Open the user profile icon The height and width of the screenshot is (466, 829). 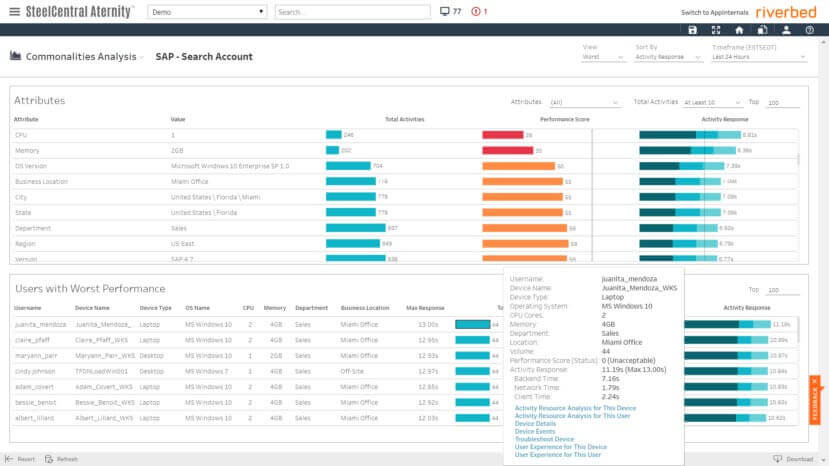click(x=786, y=30)
